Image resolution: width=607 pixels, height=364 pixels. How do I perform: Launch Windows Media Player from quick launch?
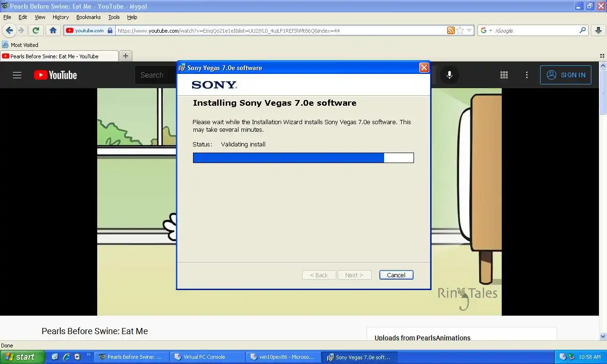click(77, 357)
